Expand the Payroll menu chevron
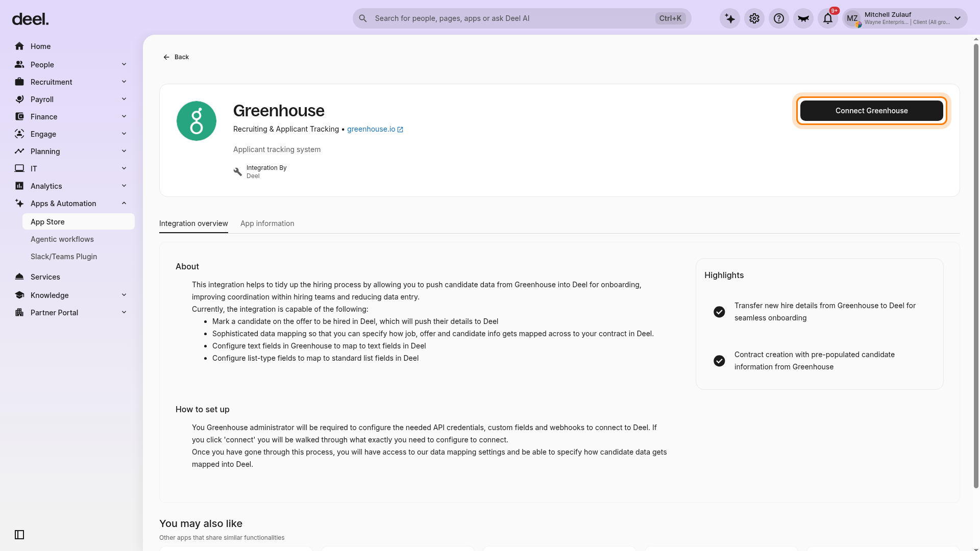 pyautogui.click(x=124, y=99)
